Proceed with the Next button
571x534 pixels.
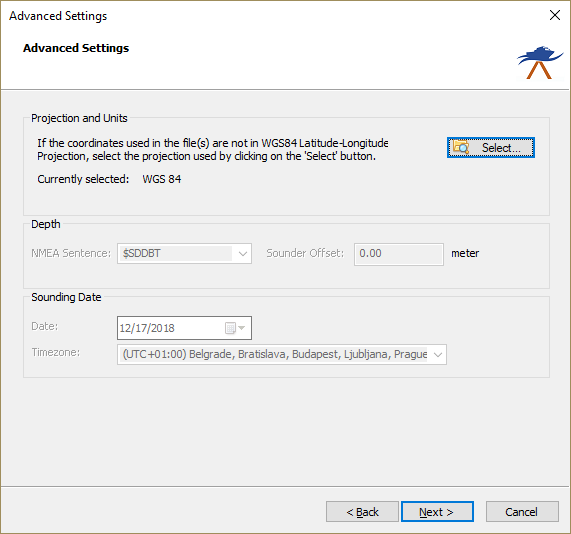437,512
